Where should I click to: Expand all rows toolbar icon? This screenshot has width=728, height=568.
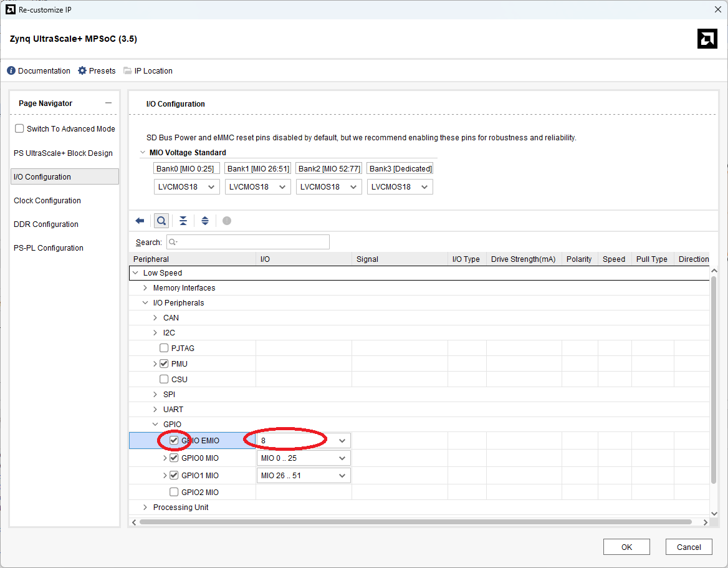pyautogui.click(x=204, y=221)
